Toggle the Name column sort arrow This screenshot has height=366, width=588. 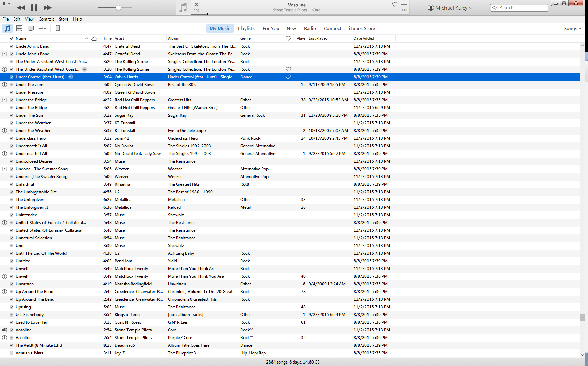coord(86,39)
